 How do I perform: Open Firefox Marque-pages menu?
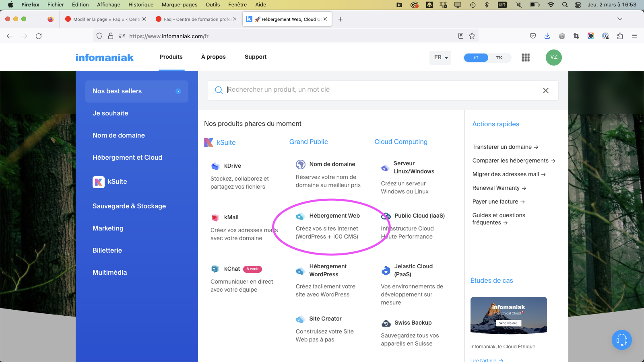180,4
